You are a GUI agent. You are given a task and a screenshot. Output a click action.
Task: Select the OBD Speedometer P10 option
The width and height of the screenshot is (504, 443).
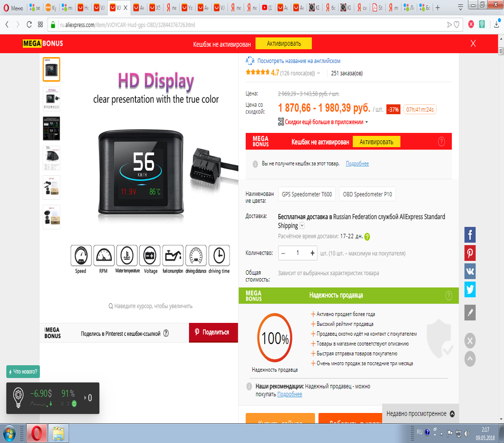[367, 194]
